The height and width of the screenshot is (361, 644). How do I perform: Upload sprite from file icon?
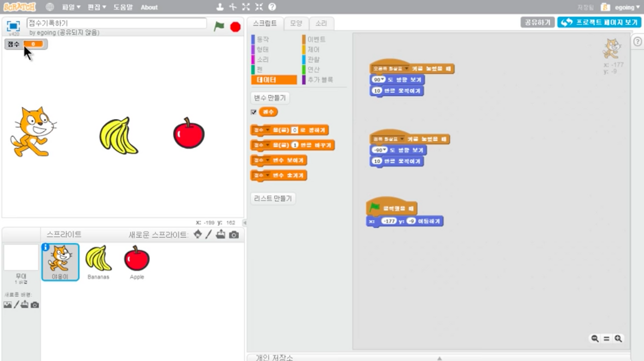[x=221, y=235]
